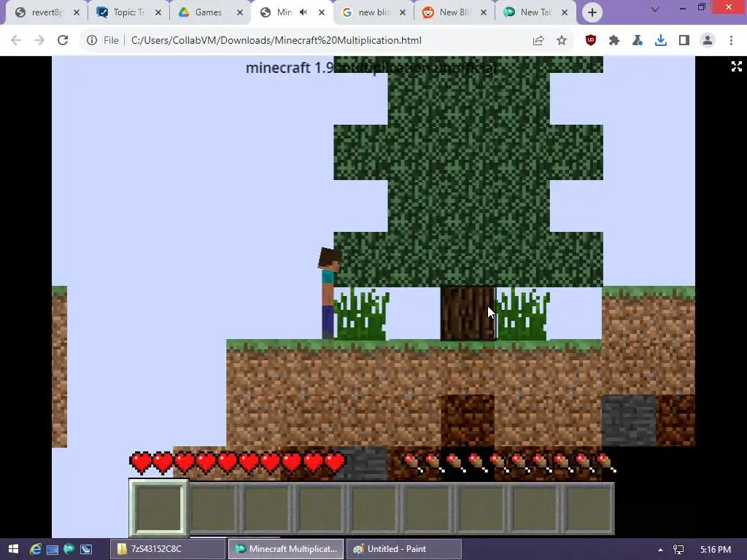Close the Games tab

coord(240,12)
